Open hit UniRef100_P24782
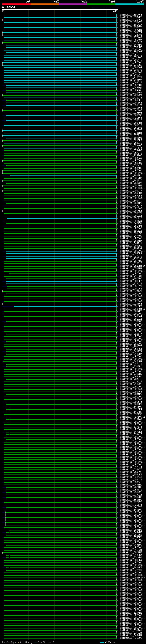The image size is (146, 644). click(x=131, y=35)
